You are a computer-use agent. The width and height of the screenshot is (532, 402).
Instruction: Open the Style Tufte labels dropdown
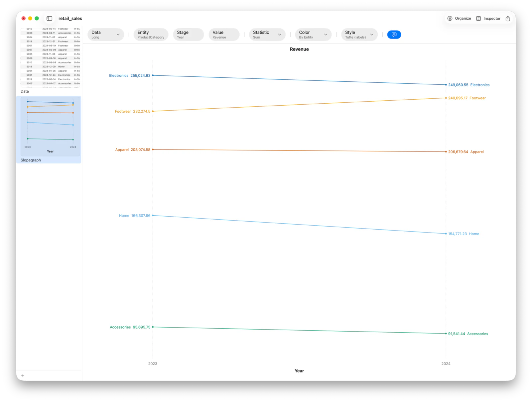[359, 35]
